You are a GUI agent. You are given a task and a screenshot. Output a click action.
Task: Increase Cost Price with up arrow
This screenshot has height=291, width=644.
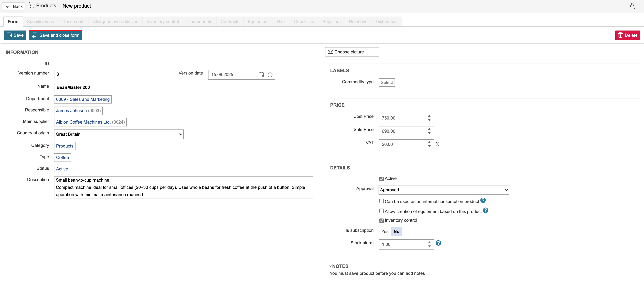point(429,116)
